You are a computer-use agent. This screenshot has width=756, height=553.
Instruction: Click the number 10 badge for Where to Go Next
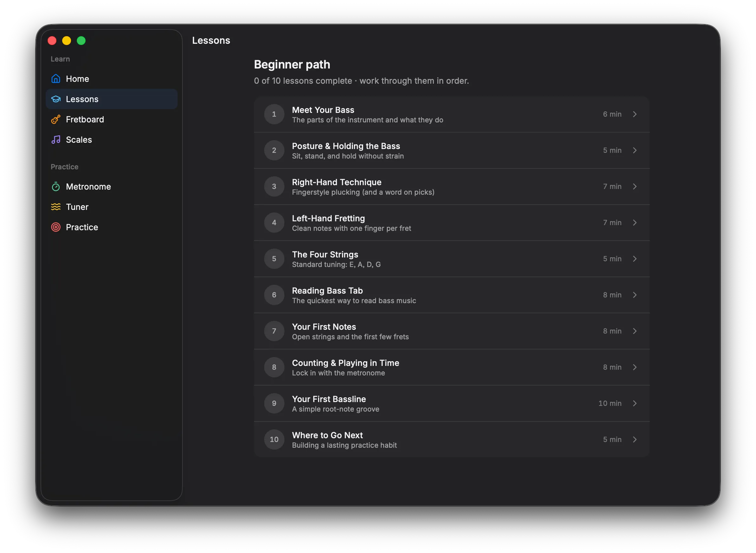[274, 439]
